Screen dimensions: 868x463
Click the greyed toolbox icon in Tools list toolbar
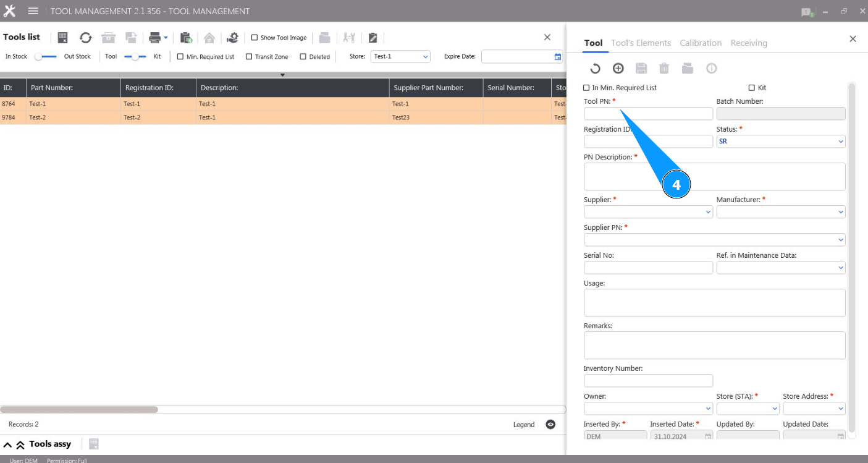pyautogui.click(x=109, y=38)
